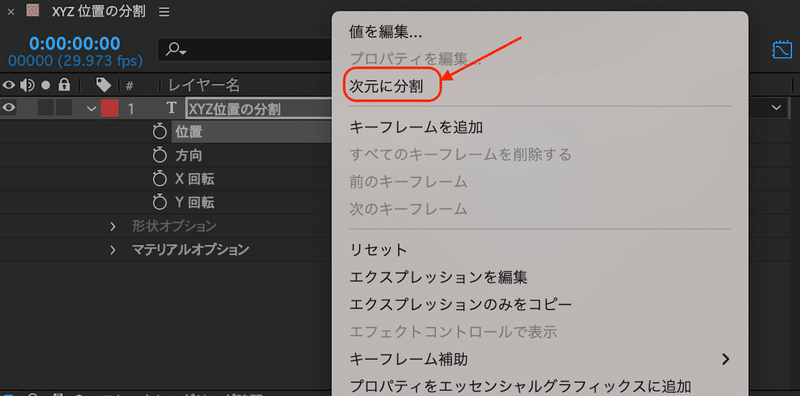Click the 位置 stopwatch icon

(160, 132)
